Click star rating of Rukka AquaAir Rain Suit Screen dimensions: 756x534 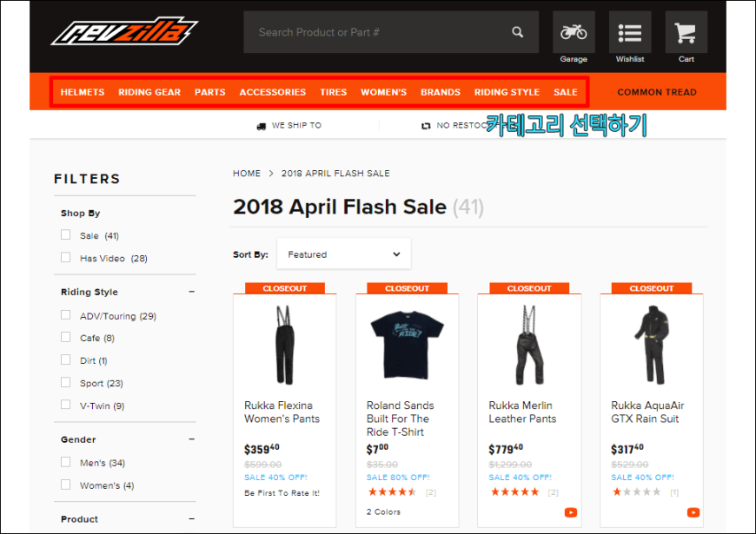636,492
